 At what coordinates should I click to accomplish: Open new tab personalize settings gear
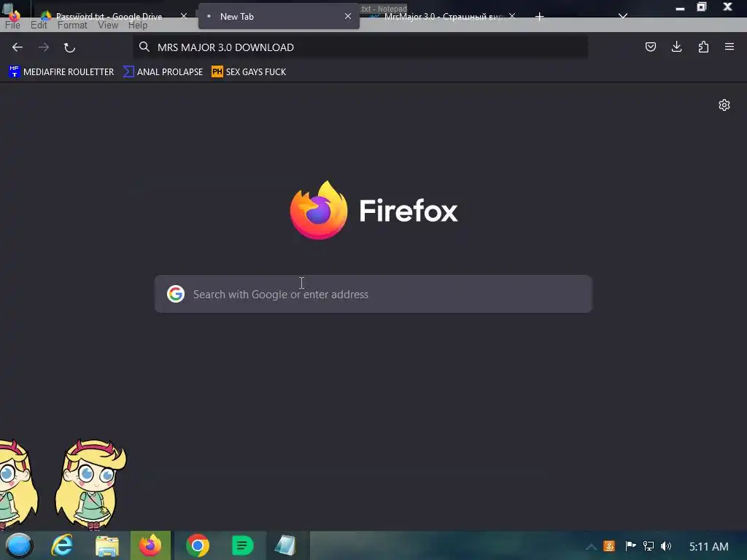[x=724, y=105]
